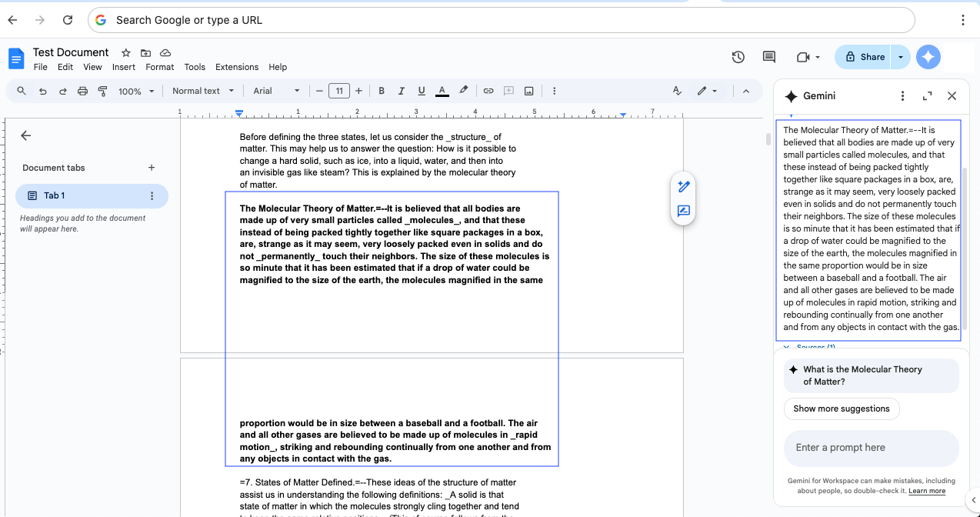This screenshot has height=517, width=980.
Task: Collapse the toolbar with chevron
Action: coord(745,91)
